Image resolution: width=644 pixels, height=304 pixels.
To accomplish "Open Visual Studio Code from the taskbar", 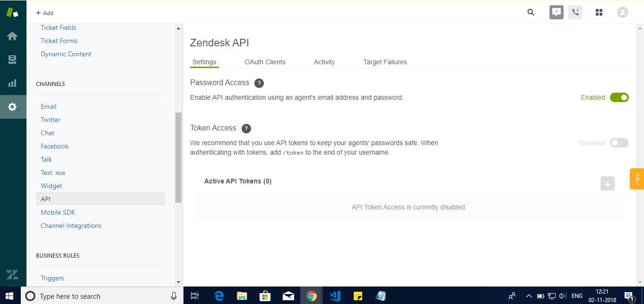I will coord(335,296).
